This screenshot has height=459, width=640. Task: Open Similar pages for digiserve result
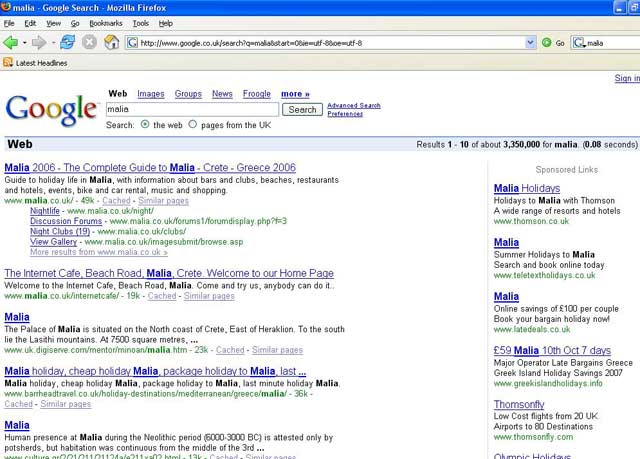(x=277, y=350)
